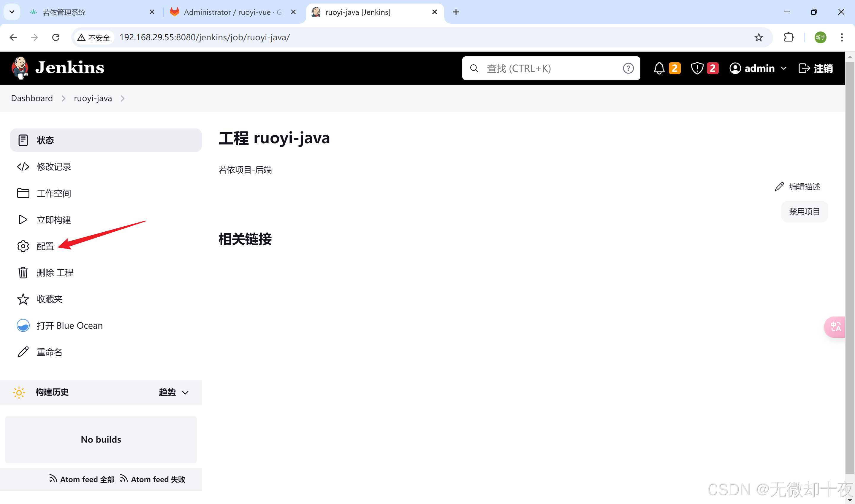855x504 pixels.
Task: Click the search help question-mark icon
Action: (x=628, y=68)
